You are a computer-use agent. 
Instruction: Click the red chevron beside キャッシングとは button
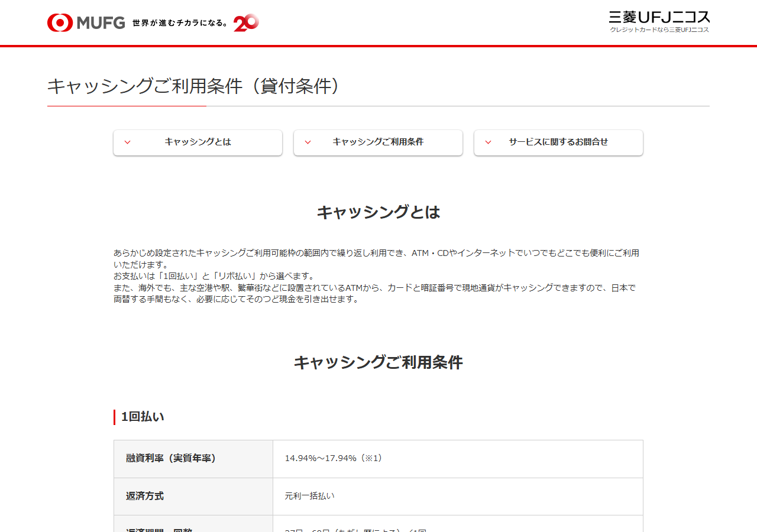tap(127, 142)
